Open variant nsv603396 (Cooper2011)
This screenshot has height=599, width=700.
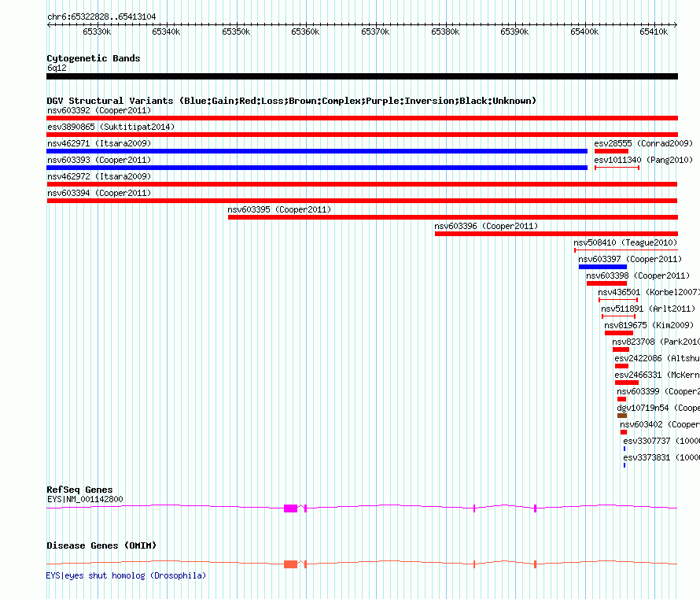point(486,226)
